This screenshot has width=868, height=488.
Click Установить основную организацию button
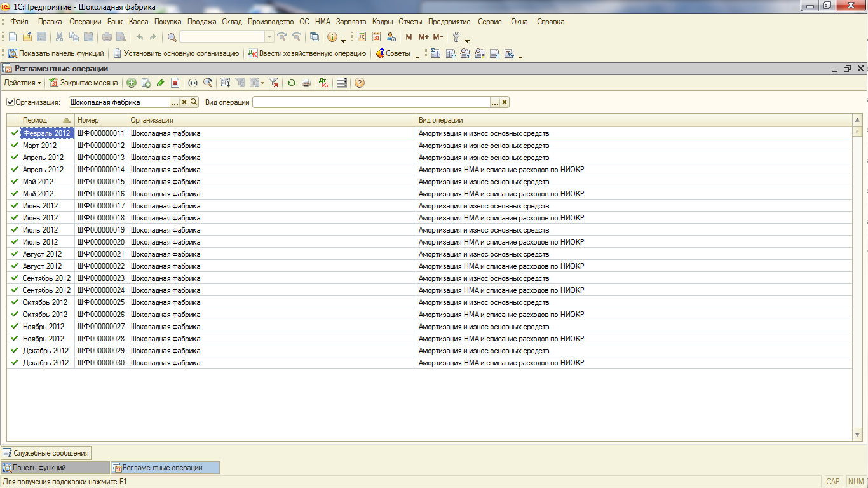[x=176, y=54]
